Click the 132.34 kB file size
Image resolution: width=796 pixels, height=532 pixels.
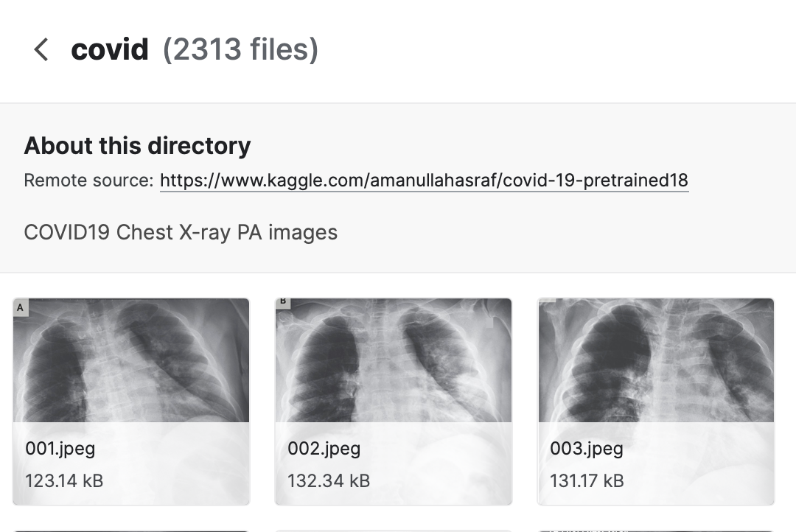(x=329, y=481)
